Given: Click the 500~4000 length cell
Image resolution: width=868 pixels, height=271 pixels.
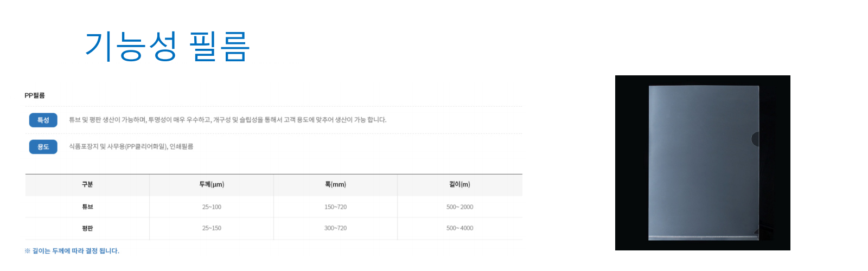Looking at the screenshot, I should [x=459, y=228].
